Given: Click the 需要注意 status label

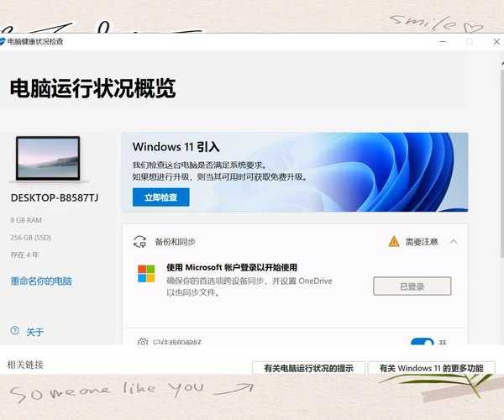Looking at the screenshot, I should coord(422,242).
